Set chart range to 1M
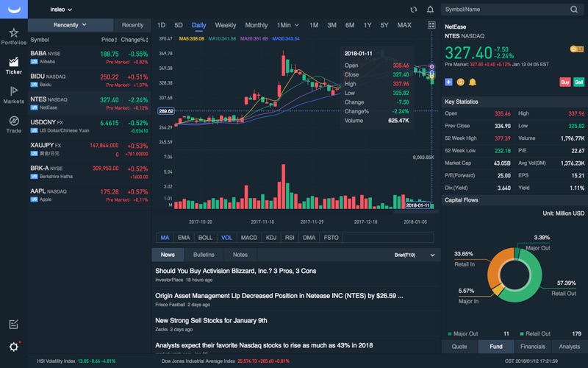The image size is (588, 368). click(x=314, y=25)
